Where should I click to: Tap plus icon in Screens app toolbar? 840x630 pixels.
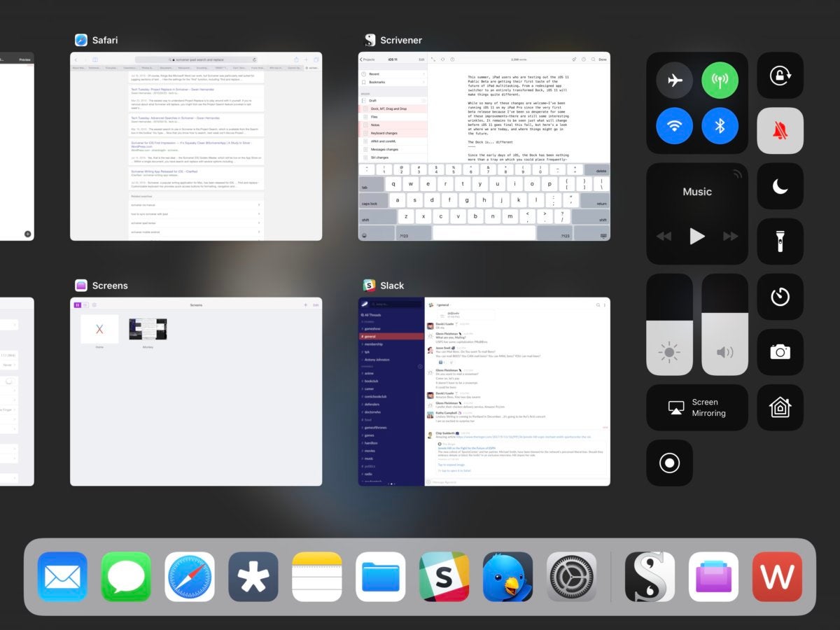(305, 305)
